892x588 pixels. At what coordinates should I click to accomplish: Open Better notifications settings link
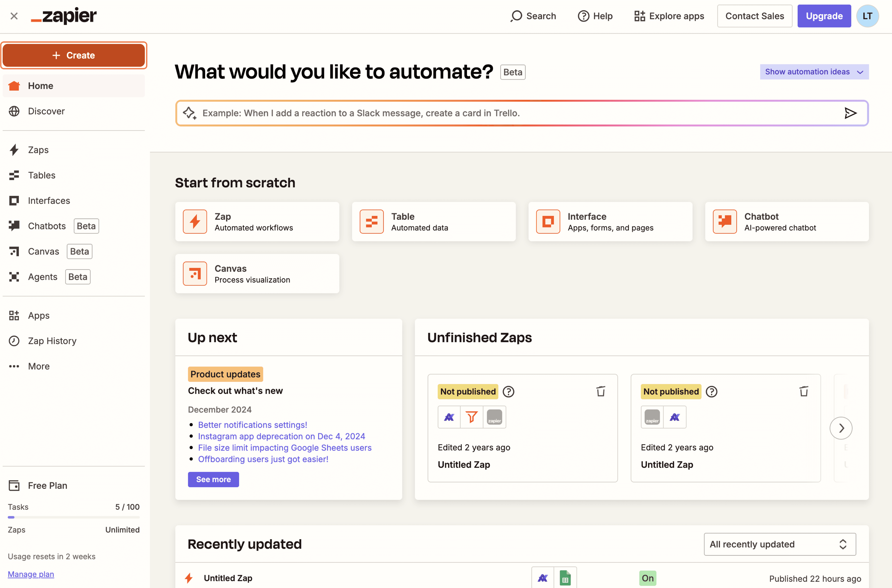click(x=252, y=425)
